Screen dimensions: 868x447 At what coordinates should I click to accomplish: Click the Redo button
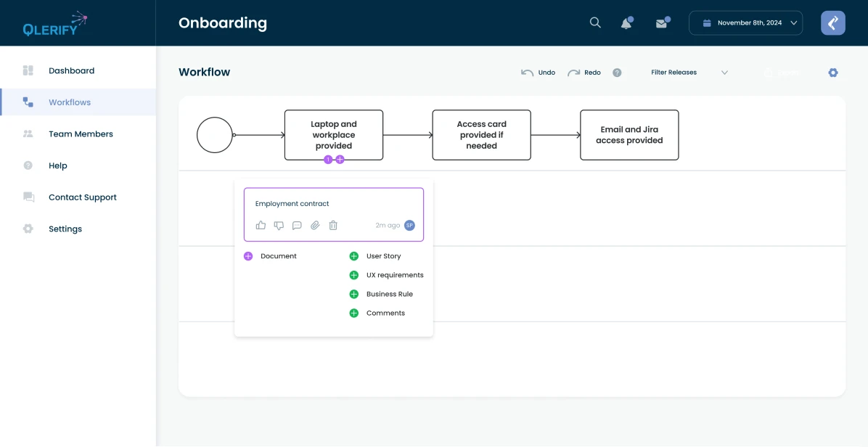584,73
